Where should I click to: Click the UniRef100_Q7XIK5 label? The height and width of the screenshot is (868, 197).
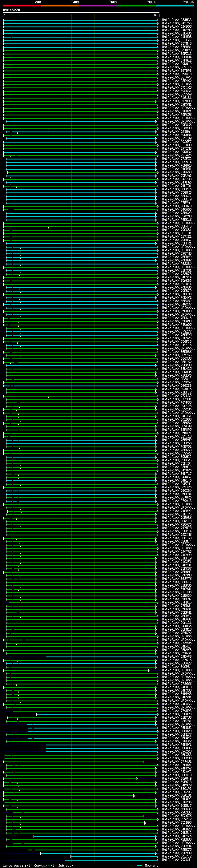click(x=177, y=88)
